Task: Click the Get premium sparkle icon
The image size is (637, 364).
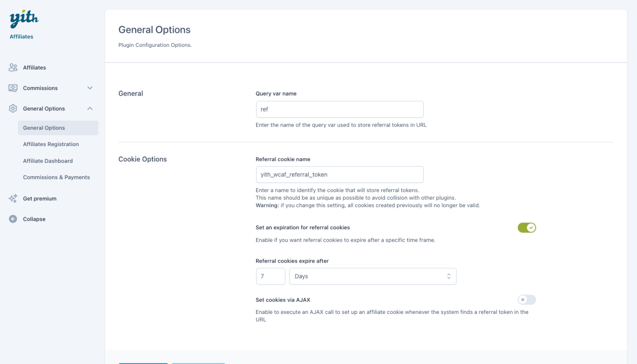Action: coord(13,198)
